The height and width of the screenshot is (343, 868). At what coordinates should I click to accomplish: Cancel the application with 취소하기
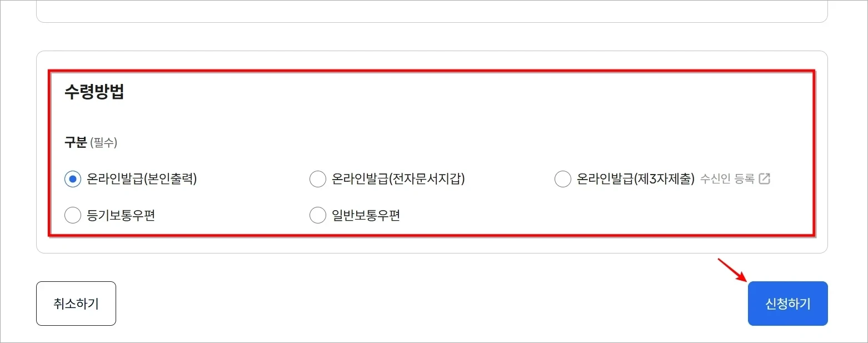(76, 304)
